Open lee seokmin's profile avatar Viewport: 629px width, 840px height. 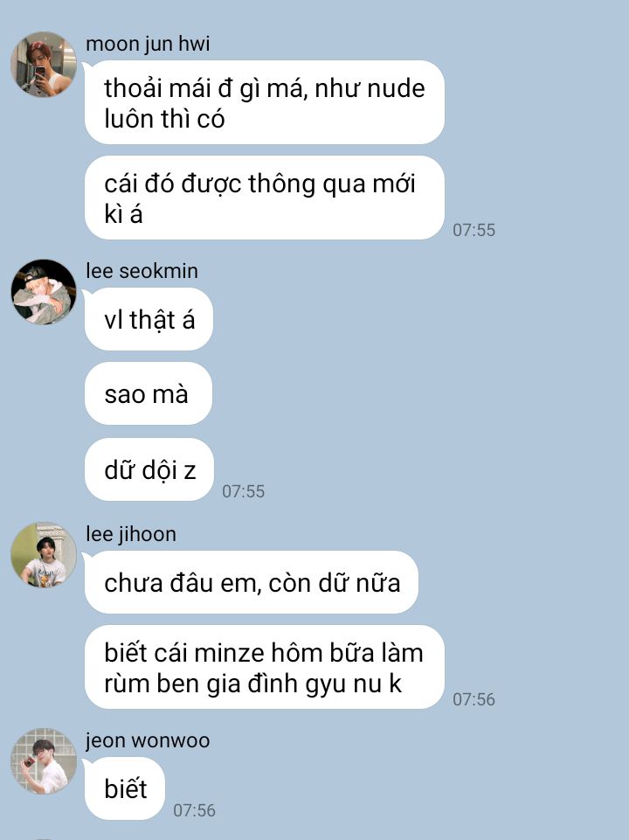coord(44,291)
